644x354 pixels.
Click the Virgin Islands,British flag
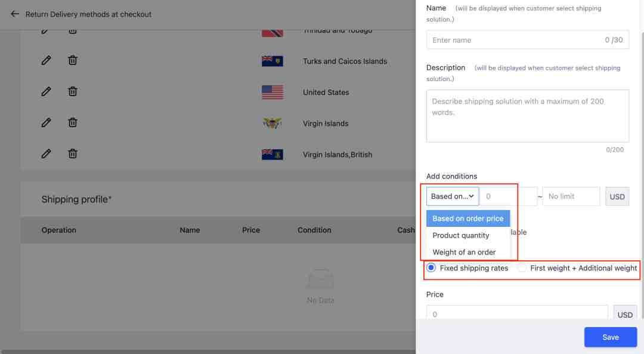pyautogui.click(x=273, y=154)
